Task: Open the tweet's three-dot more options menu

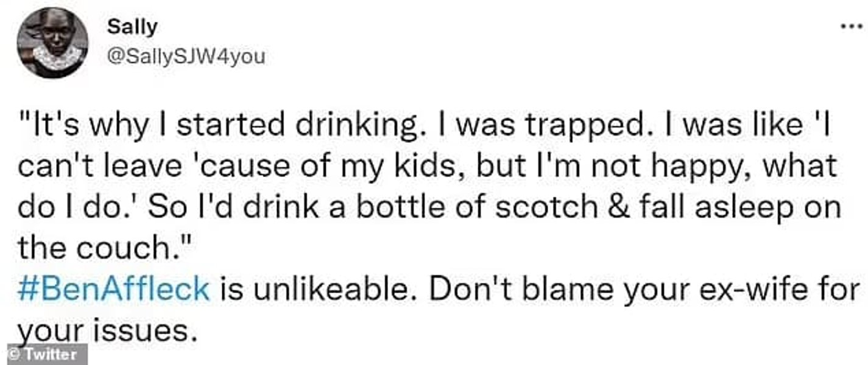Action: [848, 29]
